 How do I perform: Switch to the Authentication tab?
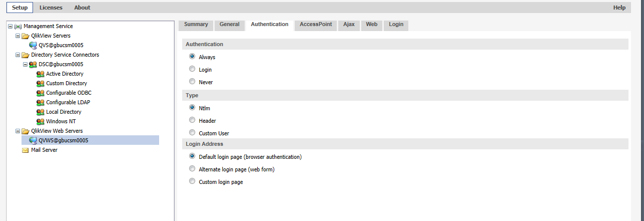coord(270,25)
